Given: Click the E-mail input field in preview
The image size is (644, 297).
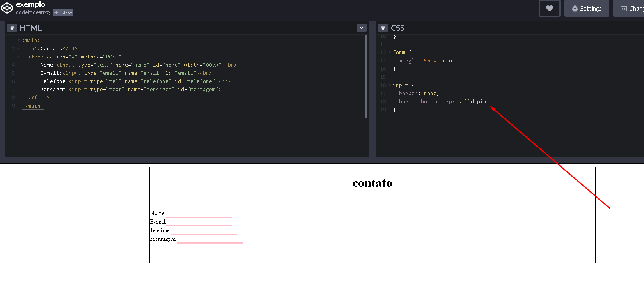Looking at the screenshot, I should coord(199,222).
